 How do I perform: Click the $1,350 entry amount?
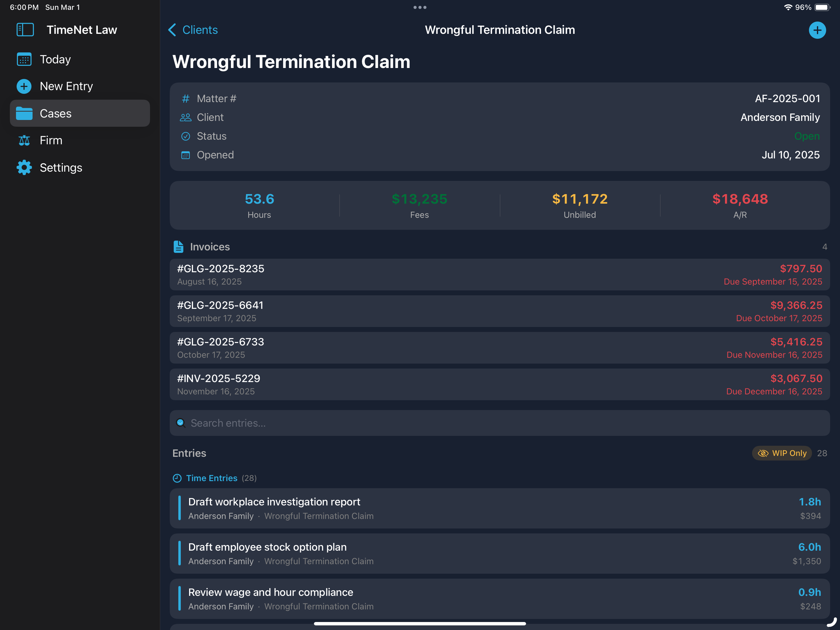pos(806,561)
